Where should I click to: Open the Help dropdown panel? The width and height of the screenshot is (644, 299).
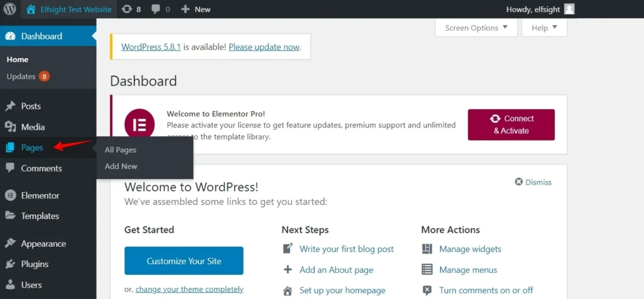tap(543, 27)
